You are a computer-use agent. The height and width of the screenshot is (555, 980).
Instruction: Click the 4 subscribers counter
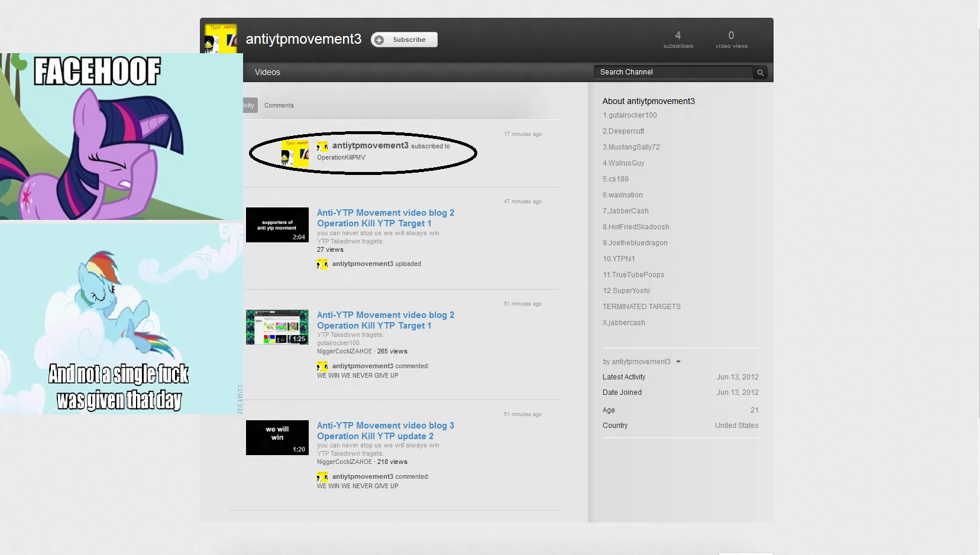coord(678,40)
